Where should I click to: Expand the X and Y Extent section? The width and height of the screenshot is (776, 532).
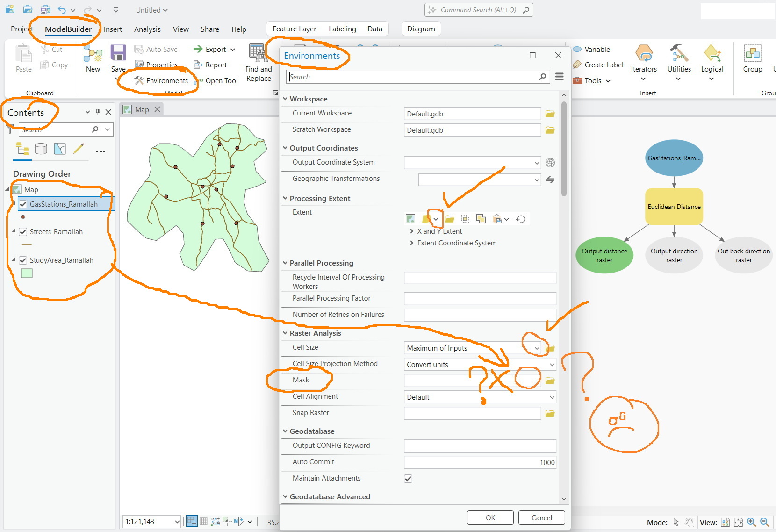[x=411, y=231]
